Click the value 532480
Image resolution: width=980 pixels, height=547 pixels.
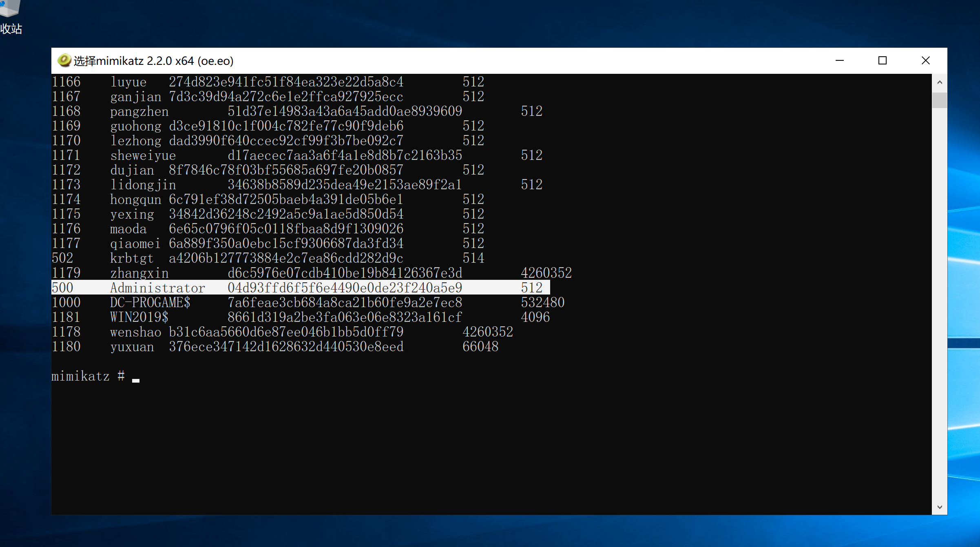(x=543, y=303)
